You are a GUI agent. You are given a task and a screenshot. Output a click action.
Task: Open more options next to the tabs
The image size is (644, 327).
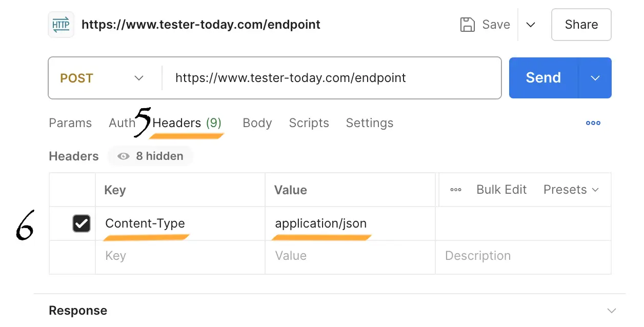click(x=593, y=123)
